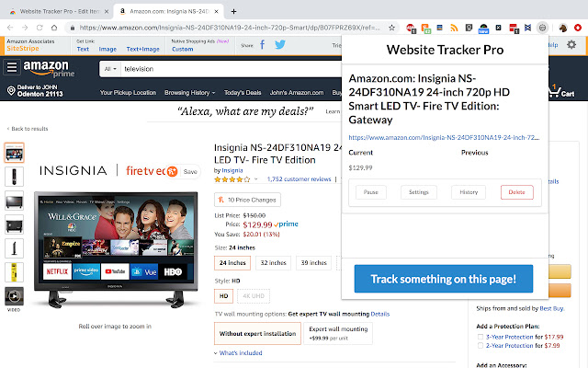Click the speedometer extension marked New
Screen dimensions: 588x368
(484, 29)
